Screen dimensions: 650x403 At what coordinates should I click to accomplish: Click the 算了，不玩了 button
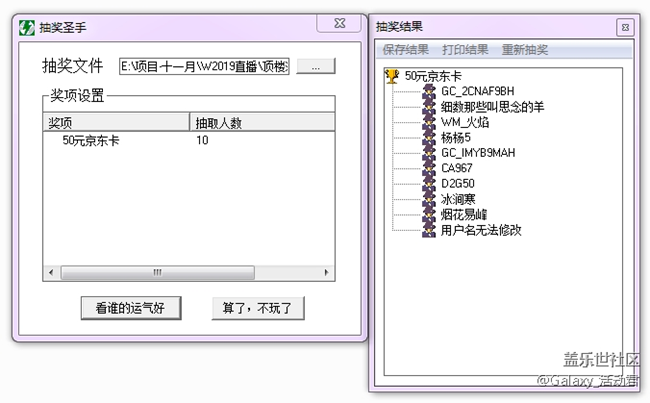click(x=258, y=308)
